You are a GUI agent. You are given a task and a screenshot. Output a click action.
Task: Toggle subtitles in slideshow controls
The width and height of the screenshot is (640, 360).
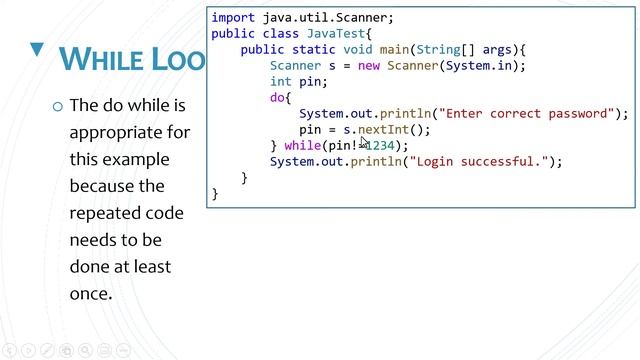tap(104, 350)
